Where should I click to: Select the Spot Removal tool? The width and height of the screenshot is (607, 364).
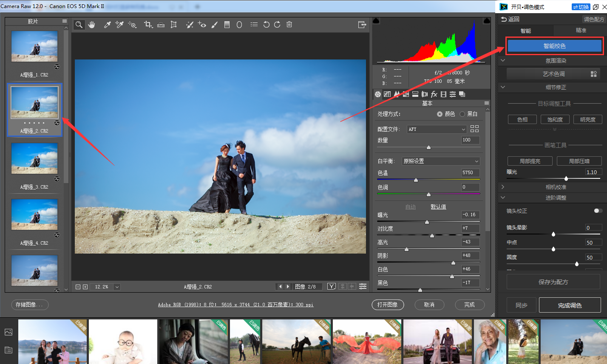pyautogui.click(x=190, y=25)
